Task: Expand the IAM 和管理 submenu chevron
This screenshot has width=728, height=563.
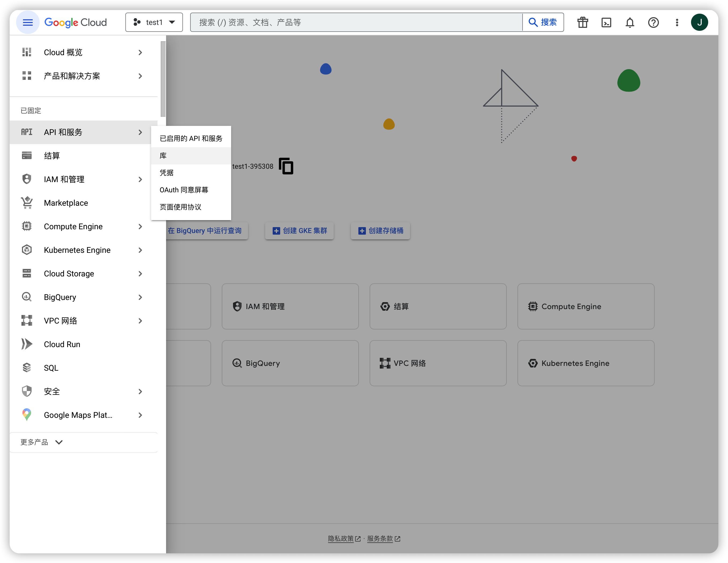Action: 140,179
